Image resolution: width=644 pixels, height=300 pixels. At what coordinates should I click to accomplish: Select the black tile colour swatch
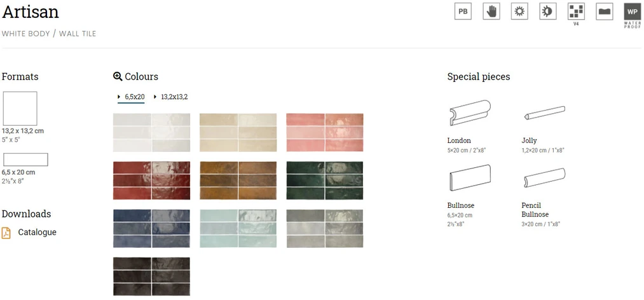(151, 276)
